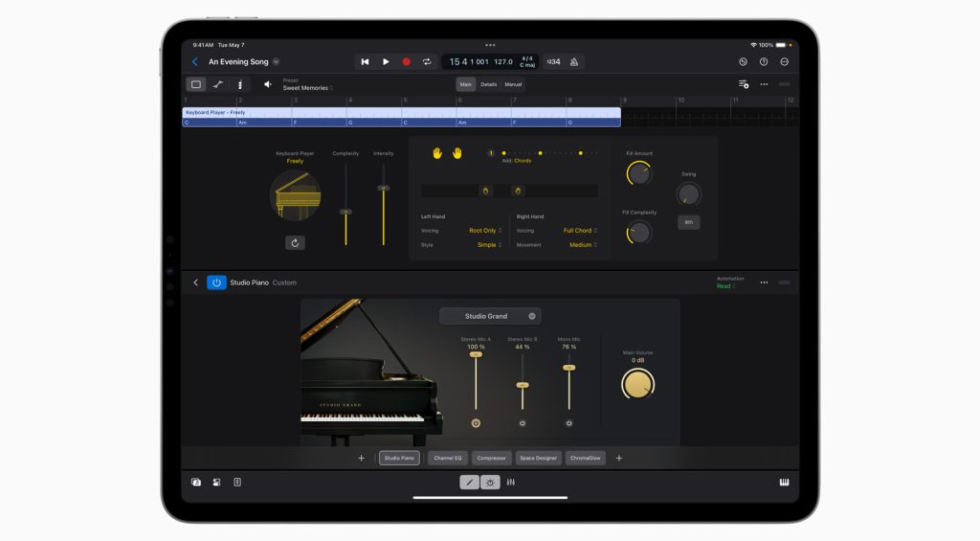Open the inspector icon next to browser icon
The image size is (980, 541).
216,483
